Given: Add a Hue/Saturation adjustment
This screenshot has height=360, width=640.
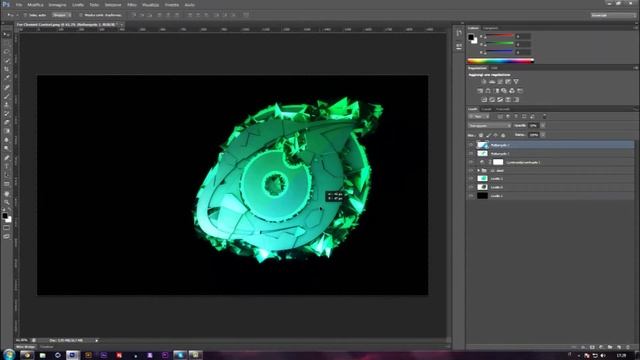Looking at the screenshot, I should click(480, 91).
